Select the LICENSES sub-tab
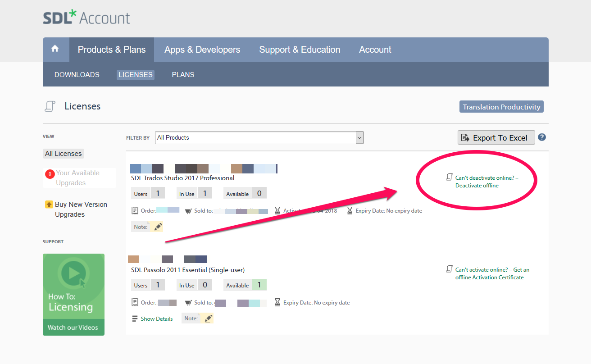This screenshot has height=364, width=591. point(136,75)
